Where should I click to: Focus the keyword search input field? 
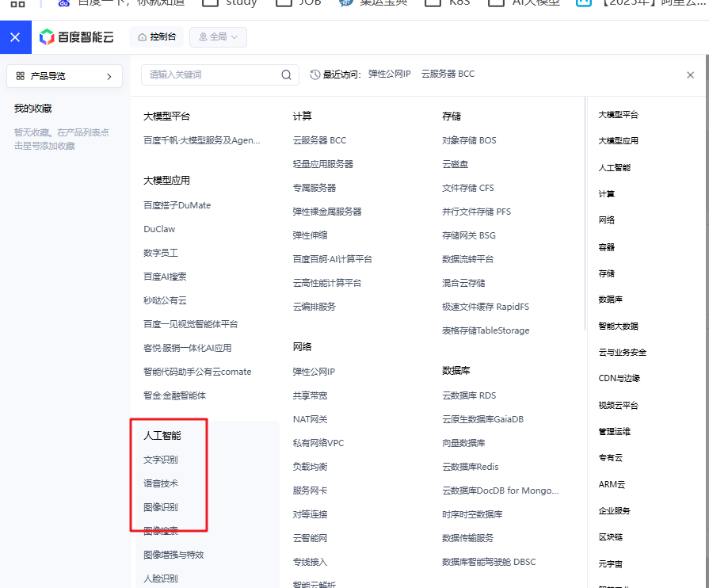point(219,74)
